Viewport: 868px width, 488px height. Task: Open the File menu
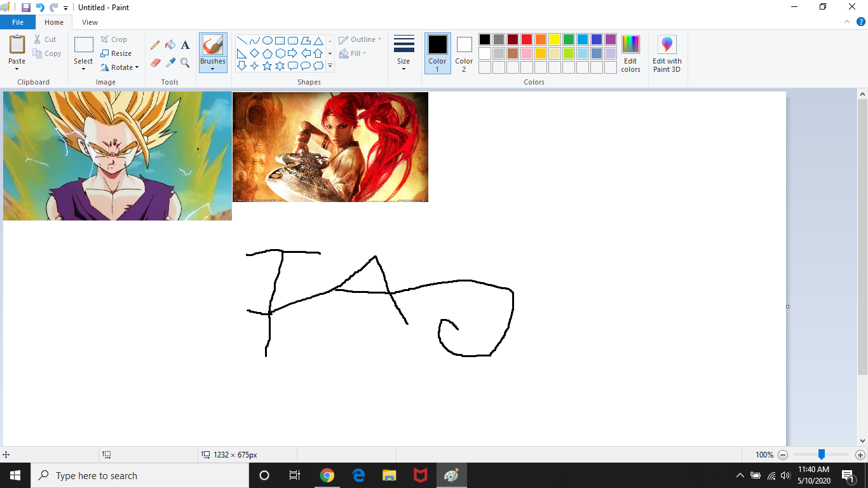coord(18,22)
